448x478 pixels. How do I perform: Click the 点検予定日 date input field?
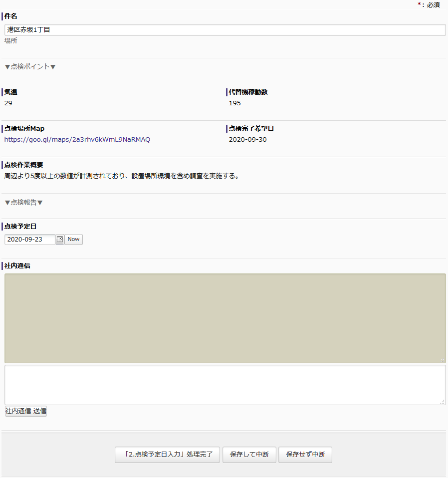(x=30, y=239)
